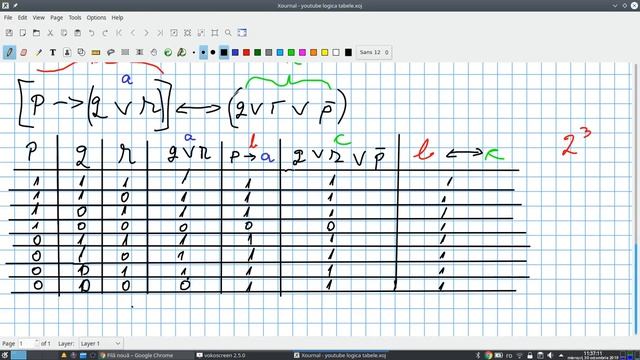Pick the magenta color swatch
This screenshot has height=360, width=640.
[x=302, y=52]
